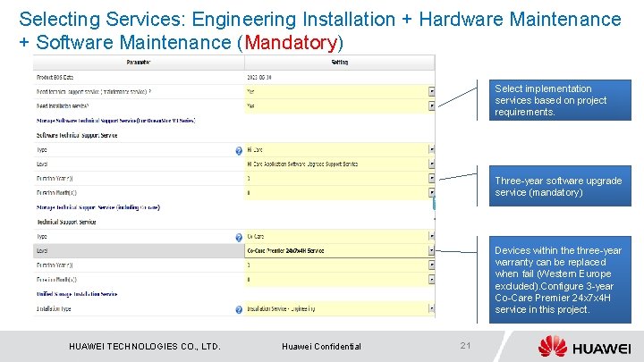Select the Product EOS Date value cell

[340, 77]
